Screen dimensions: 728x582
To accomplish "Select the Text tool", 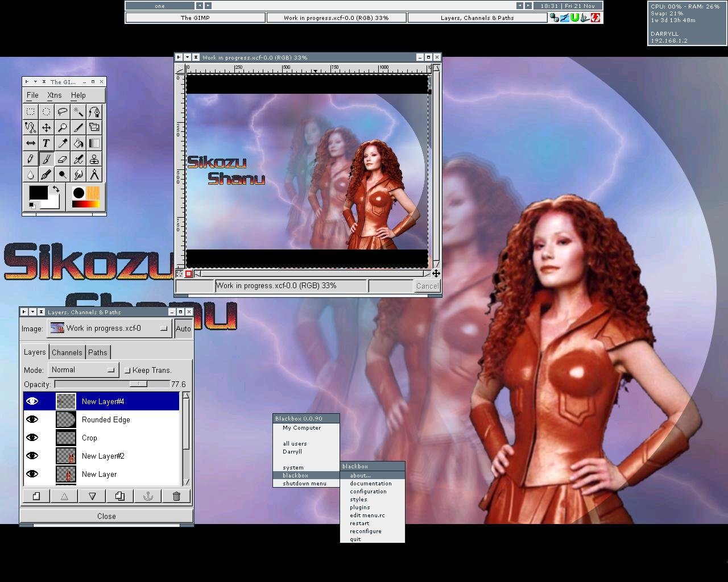I will [47, 143].
